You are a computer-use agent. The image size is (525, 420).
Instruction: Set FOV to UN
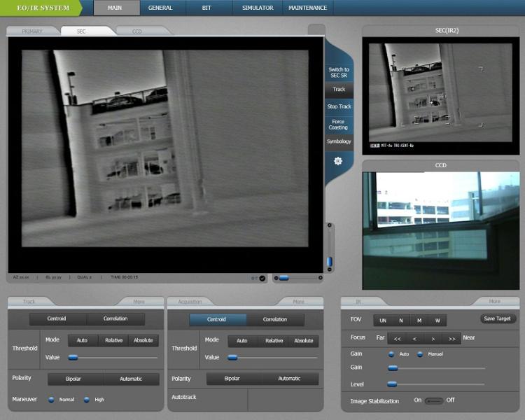[x=383, y=321]
